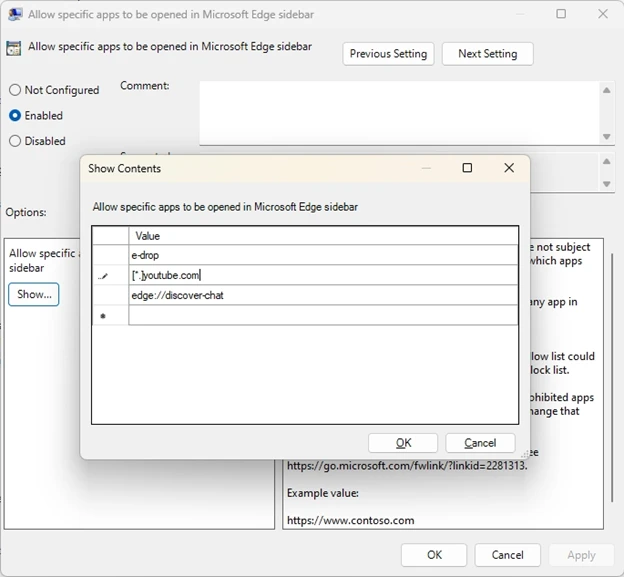Click the https://www.contoso.com example value

(351, 520)
